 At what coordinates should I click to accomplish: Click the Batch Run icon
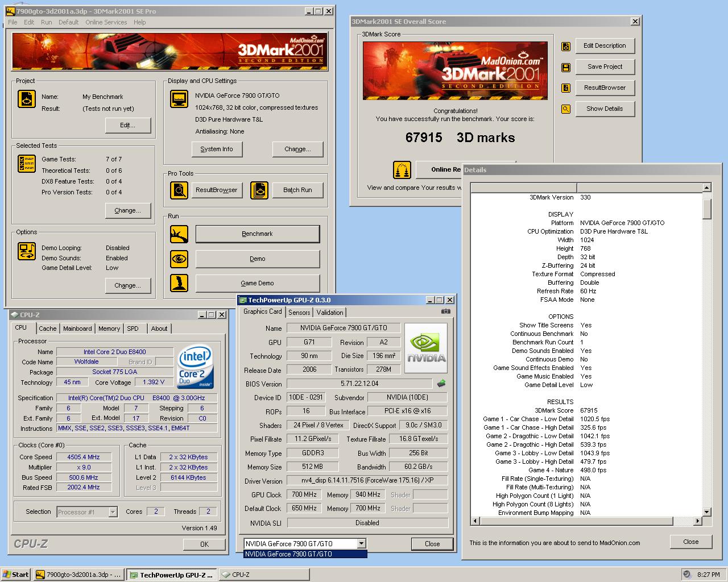[259, 190]
